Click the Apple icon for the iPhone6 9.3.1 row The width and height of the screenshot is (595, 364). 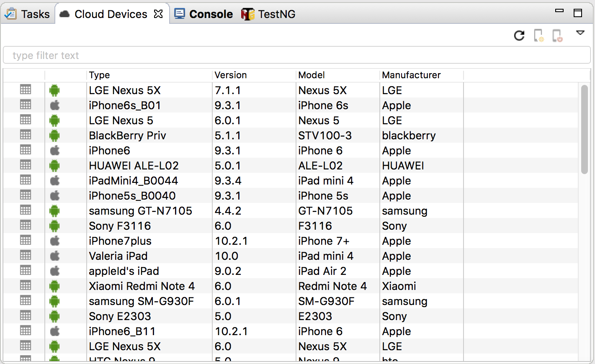coord(55,151)
